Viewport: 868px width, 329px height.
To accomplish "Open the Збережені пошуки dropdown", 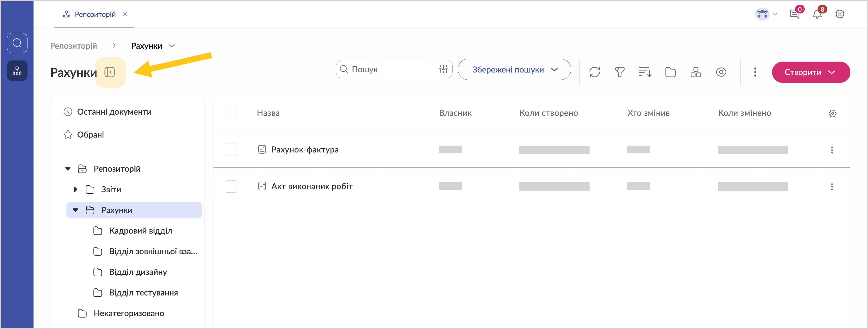I will (x=514, y=69).
